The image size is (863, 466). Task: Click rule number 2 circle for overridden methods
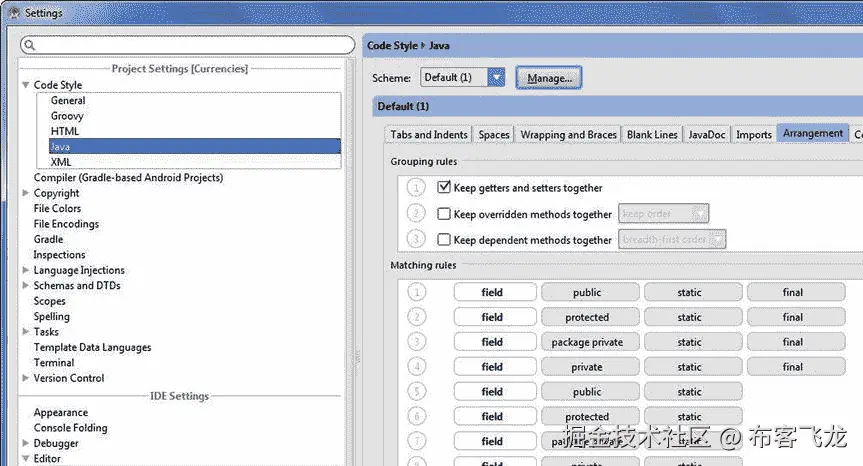416,213
